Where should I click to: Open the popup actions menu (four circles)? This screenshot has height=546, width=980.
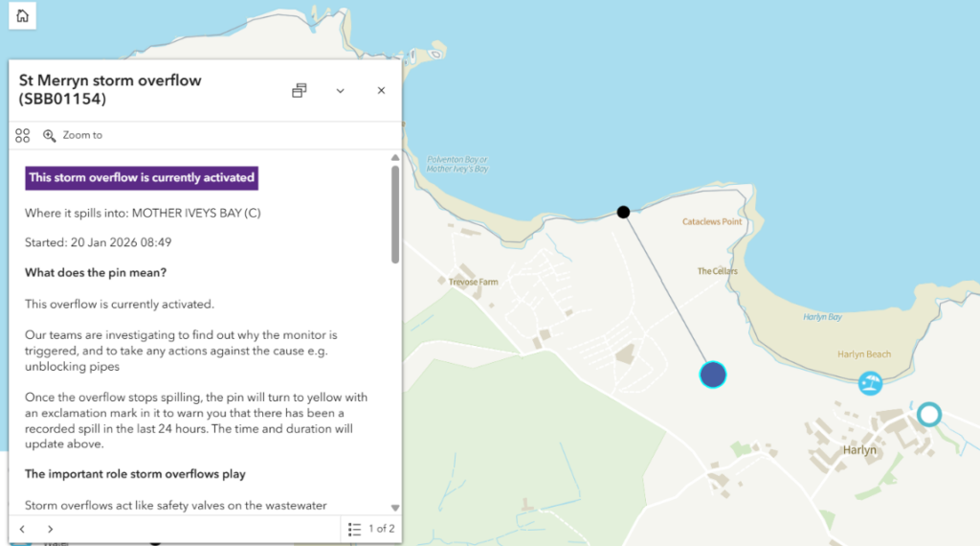23,136
